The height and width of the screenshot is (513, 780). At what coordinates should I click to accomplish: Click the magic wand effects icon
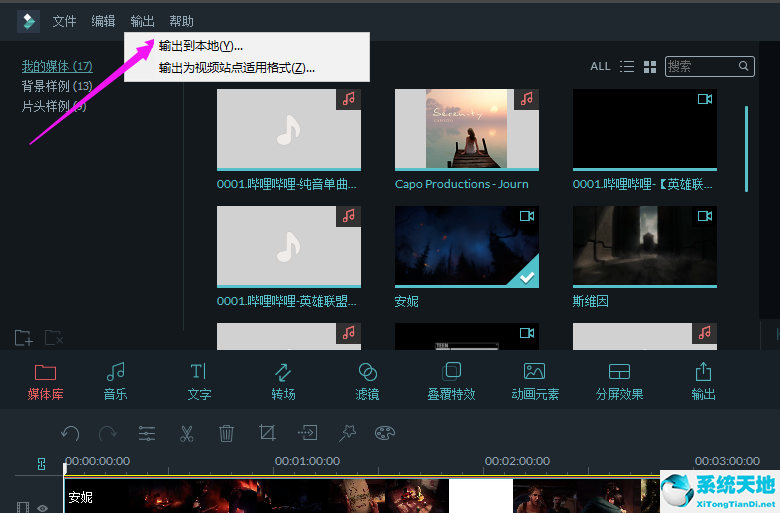coord(347,433)
